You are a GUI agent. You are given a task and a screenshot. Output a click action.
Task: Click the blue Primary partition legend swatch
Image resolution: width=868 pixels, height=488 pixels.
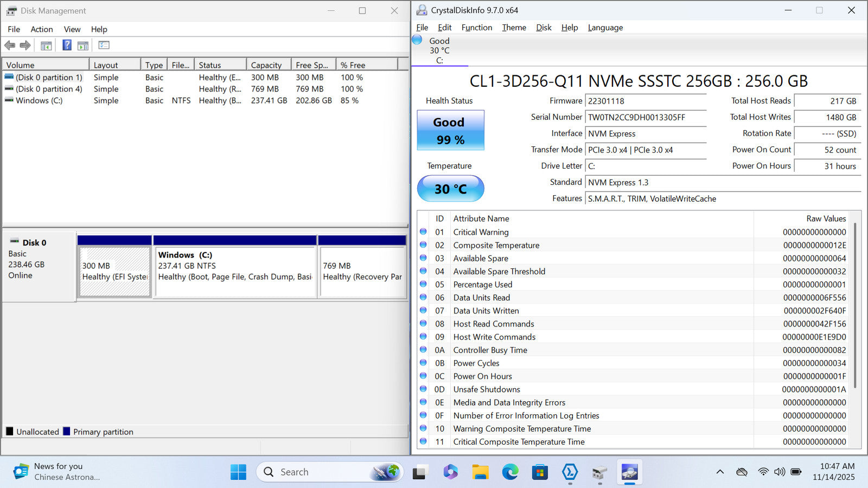(67, 432)
